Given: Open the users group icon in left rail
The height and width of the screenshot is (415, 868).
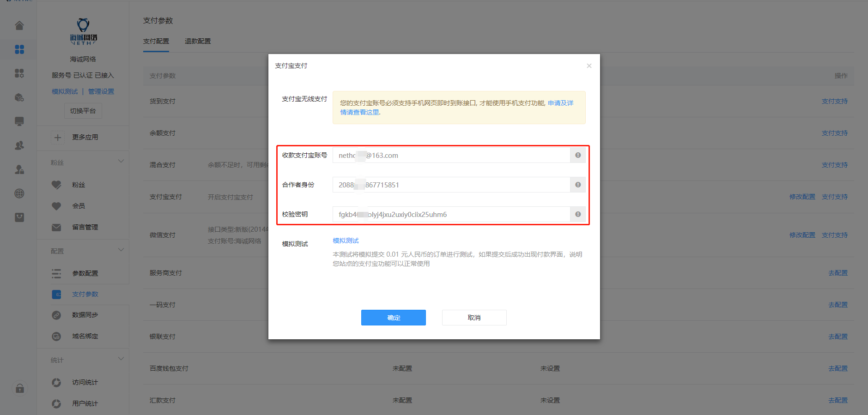Looking at the screenshot, I should (x=19, y=145).
